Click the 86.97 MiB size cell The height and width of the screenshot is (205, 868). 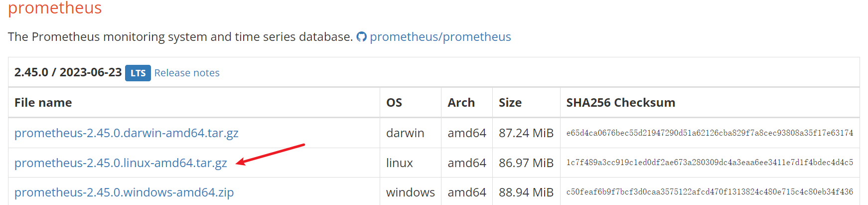(x=526, y=163)
